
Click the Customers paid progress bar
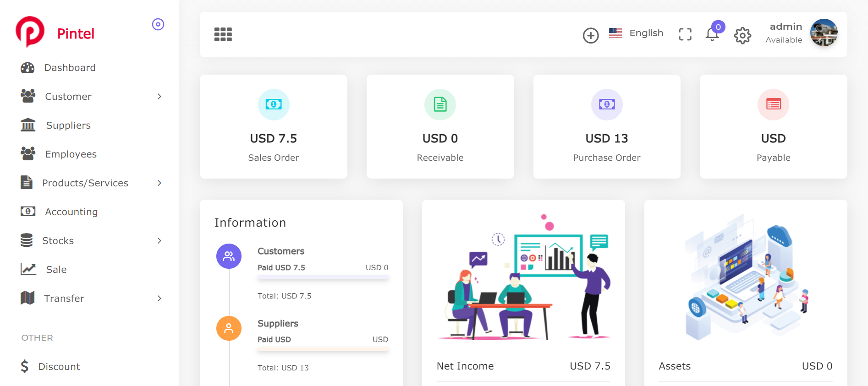coord(323,277)
